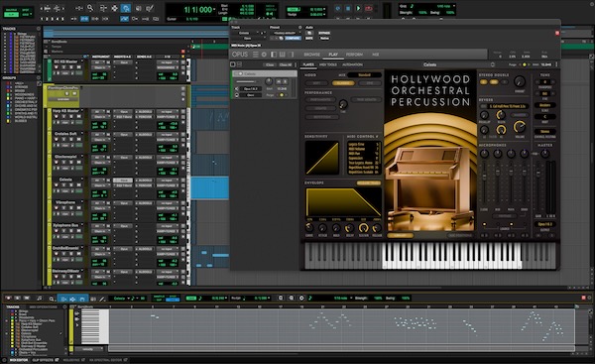The width and height of the screenshot is (595, 364).
Task: Click the Opus instance MIDI channel icon
Action: [237, 95]
